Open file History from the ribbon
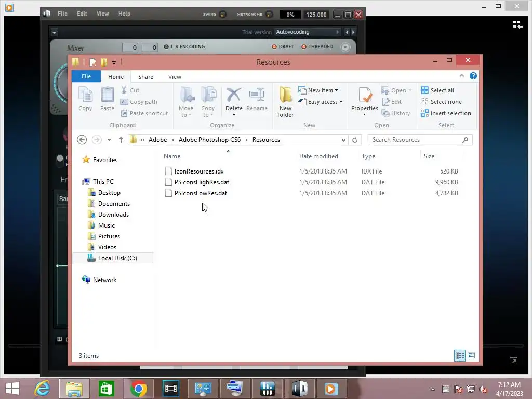The image size is (532, 399). (396, 113)
